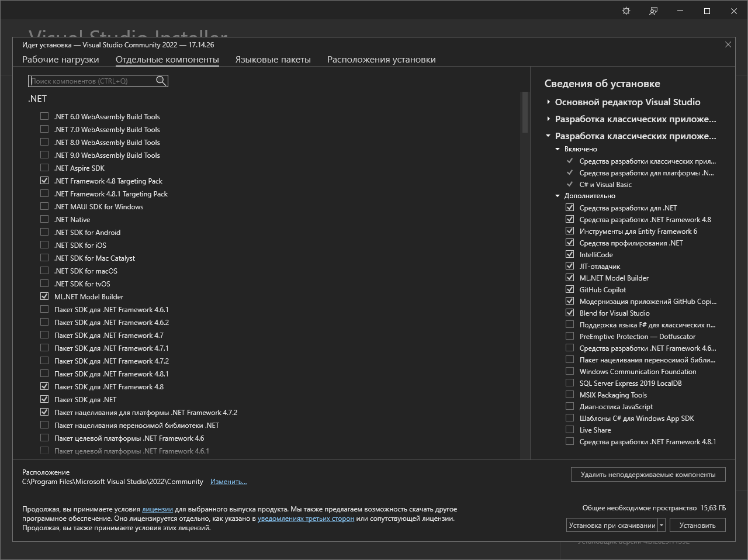
Task: Go to Расположения установки tab
Action: [381, 60]
